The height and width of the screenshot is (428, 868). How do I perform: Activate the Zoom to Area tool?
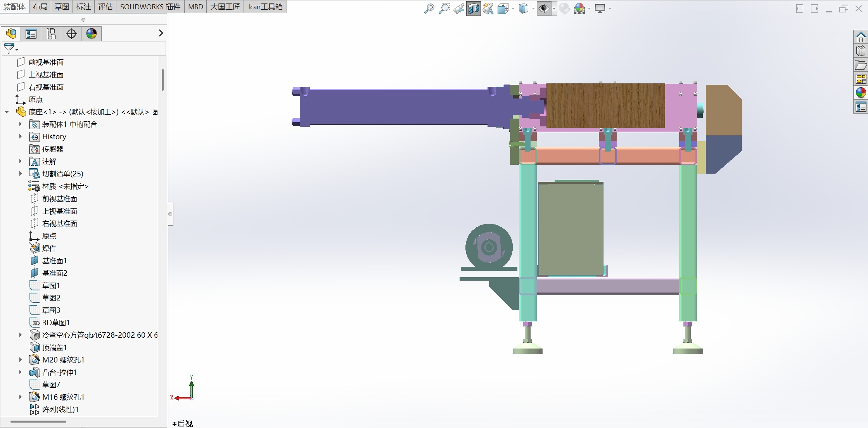(x=444, y=8)
